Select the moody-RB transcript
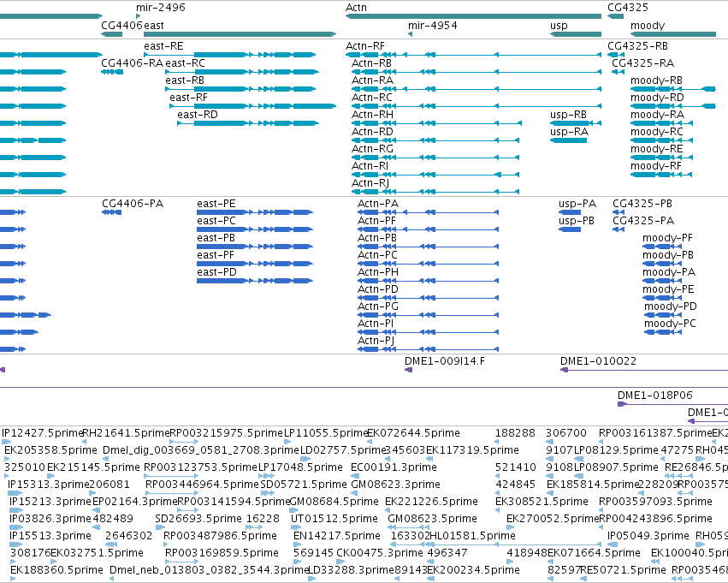The width and height of the screenshot is (728, 583). 673,89
